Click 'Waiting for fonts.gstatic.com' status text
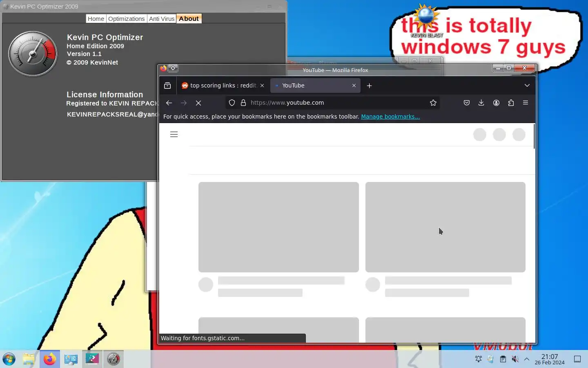 pos(203,338)
